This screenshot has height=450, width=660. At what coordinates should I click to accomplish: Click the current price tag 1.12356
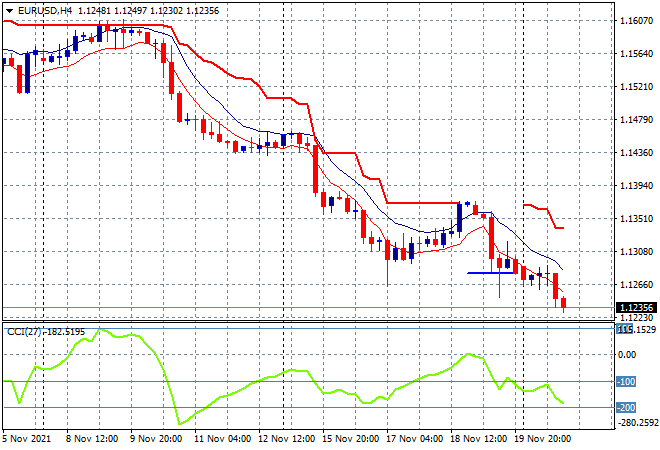(636, 308)
